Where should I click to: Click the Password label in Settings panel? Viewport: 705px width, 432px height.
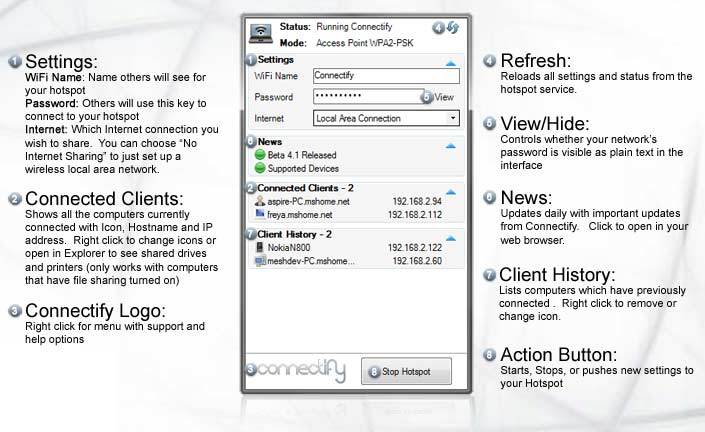[x=273, y=97]
